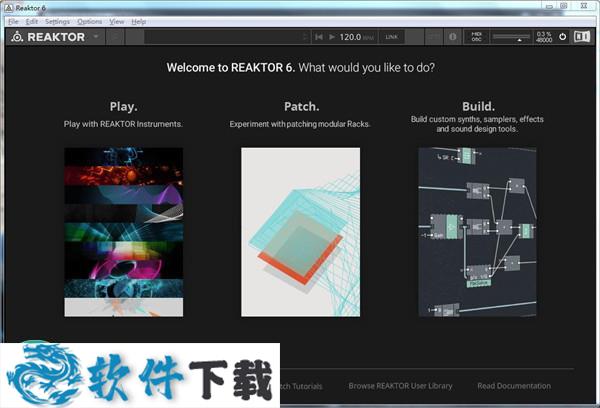Open the Settings menu
The width and height of the screenshot is (600, 408).
(x=57, y=21)
